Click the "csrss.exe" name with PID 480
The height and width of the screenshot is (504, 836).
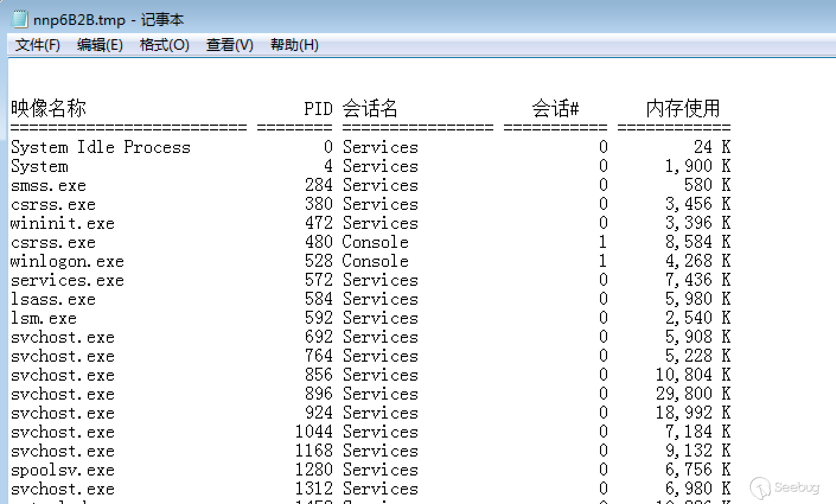pyautogui.click(x=53, y=242)
